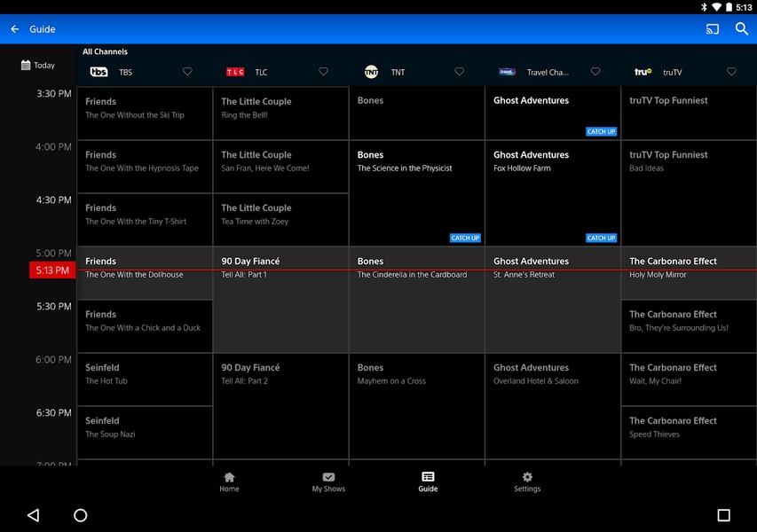The width and height of the screenshot is (757, 532).
Task: Open The Little Couple Ring the Bell!
Action: point(280,113)
